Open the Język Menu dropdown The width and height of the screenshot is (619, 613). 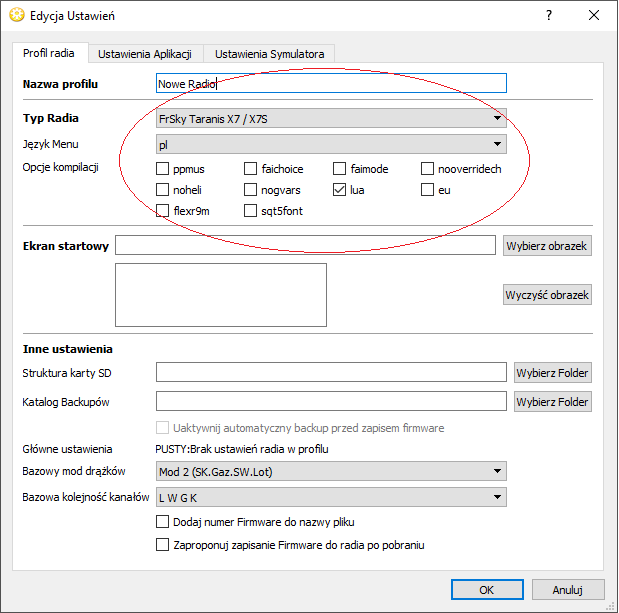coord(331,144)
